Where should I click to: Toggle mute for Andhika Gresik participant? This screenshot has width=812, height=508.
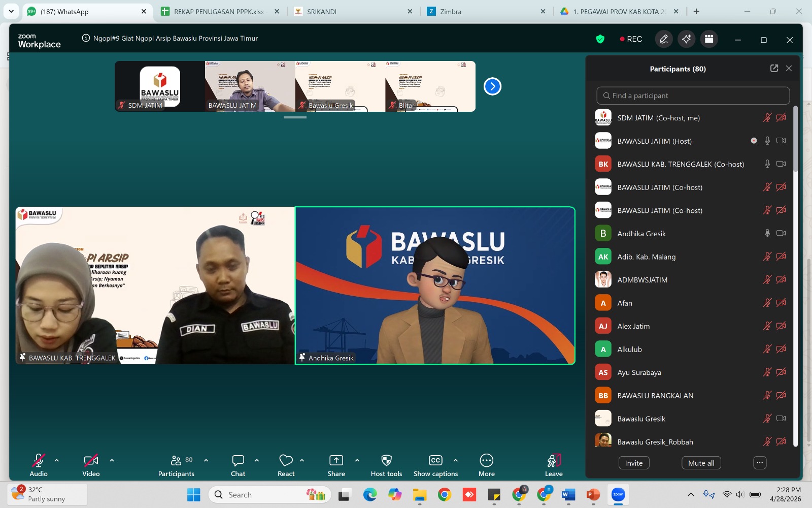767,234
